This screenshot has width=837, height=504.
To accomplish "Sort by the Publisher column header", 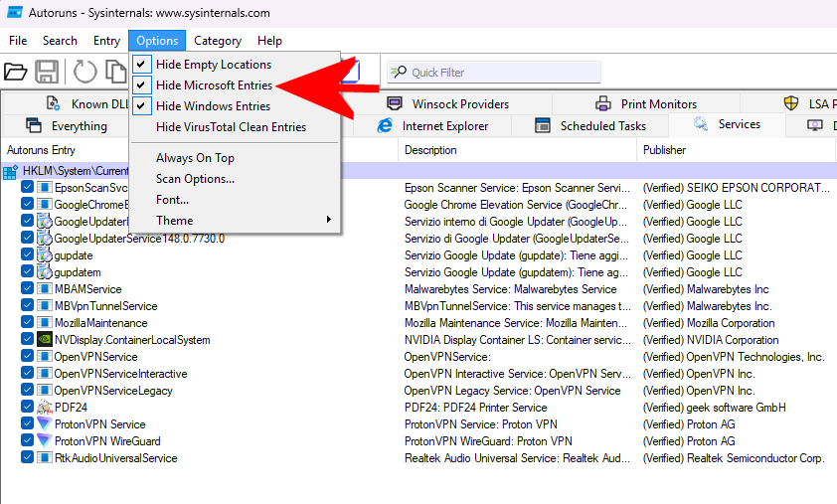I will (x=736, y=150).
